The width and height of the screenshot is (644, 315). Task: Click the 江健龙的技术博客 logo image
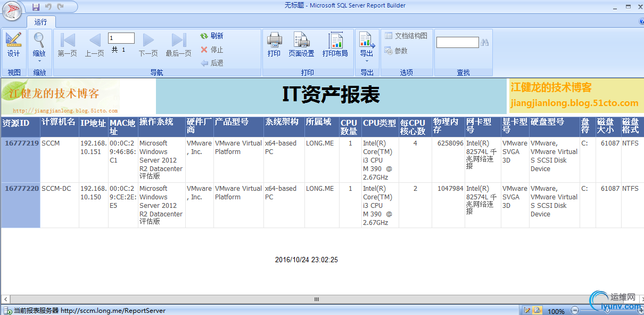point(60,96)
